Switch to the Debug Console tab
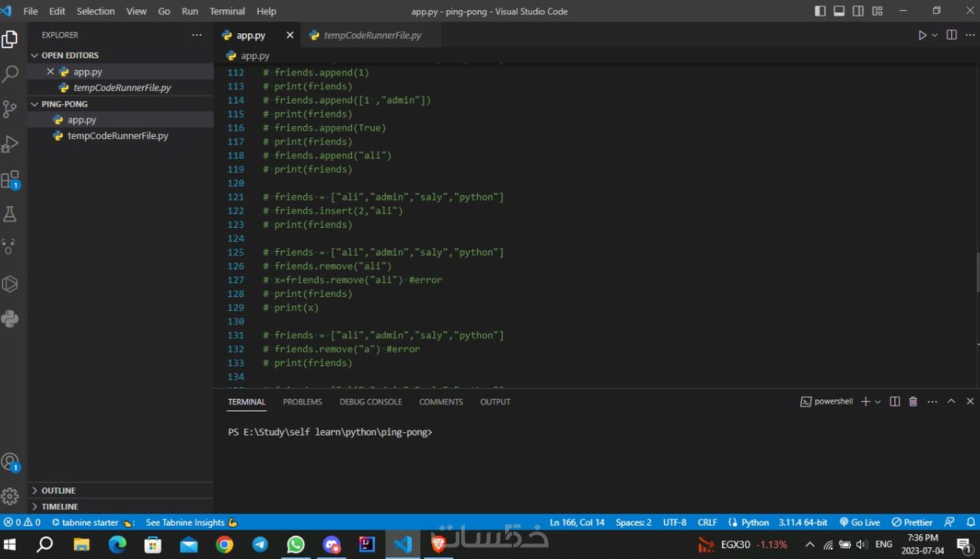Image resolution: width=980 pixels, height=559 pixels. click(371, 402)
